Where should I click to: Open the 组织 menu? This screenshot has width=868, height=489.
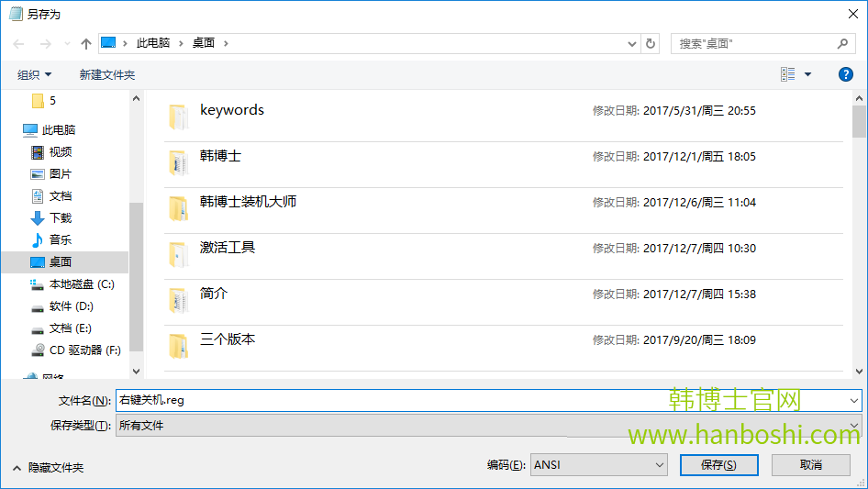tap(35, 74)
